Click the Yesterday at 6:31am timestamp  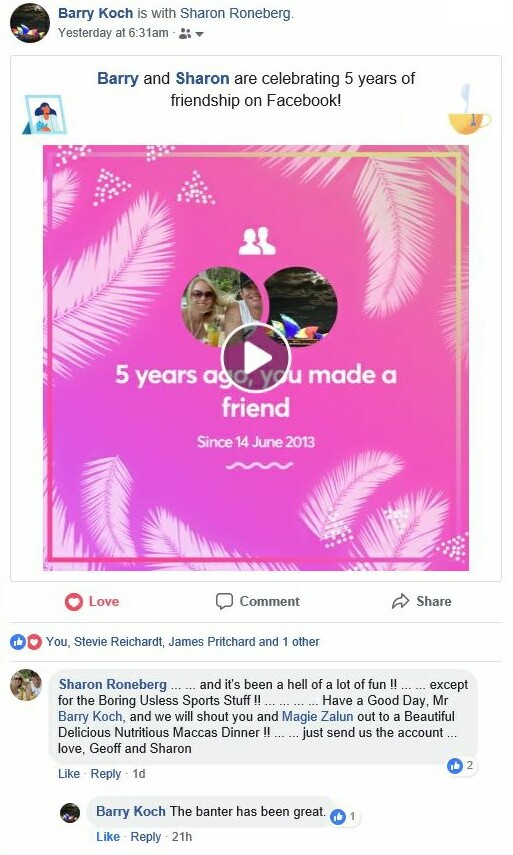pos(113,33)
